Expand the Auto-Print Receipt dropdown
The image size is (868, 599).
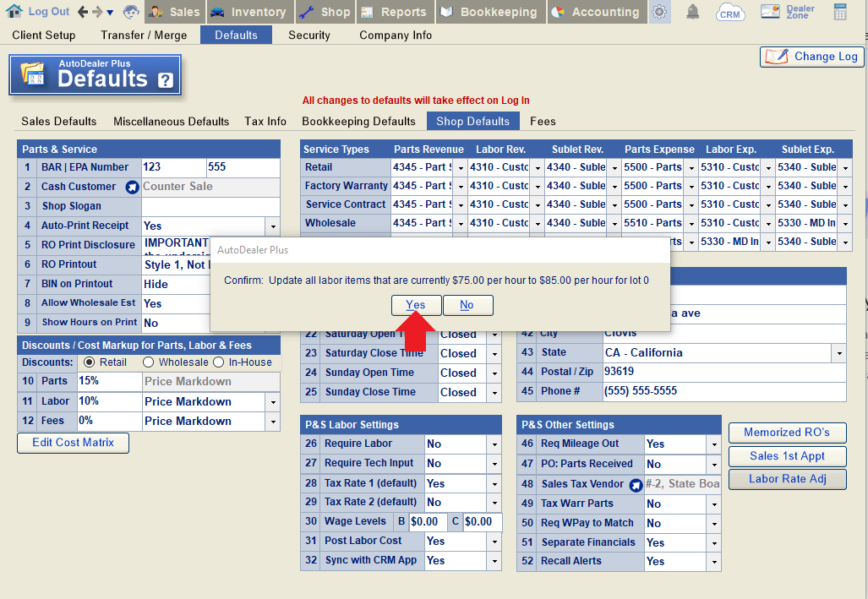click(273, 226)
